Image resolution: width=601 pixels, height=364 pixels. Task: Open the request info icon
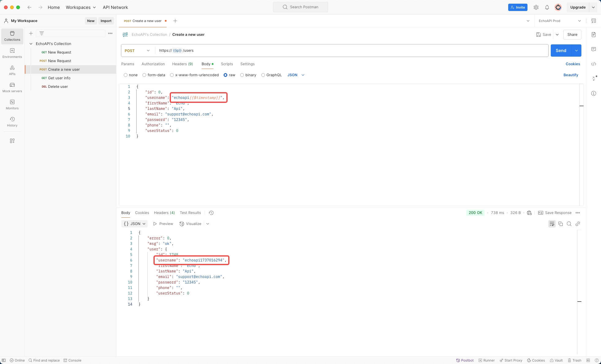594,93
